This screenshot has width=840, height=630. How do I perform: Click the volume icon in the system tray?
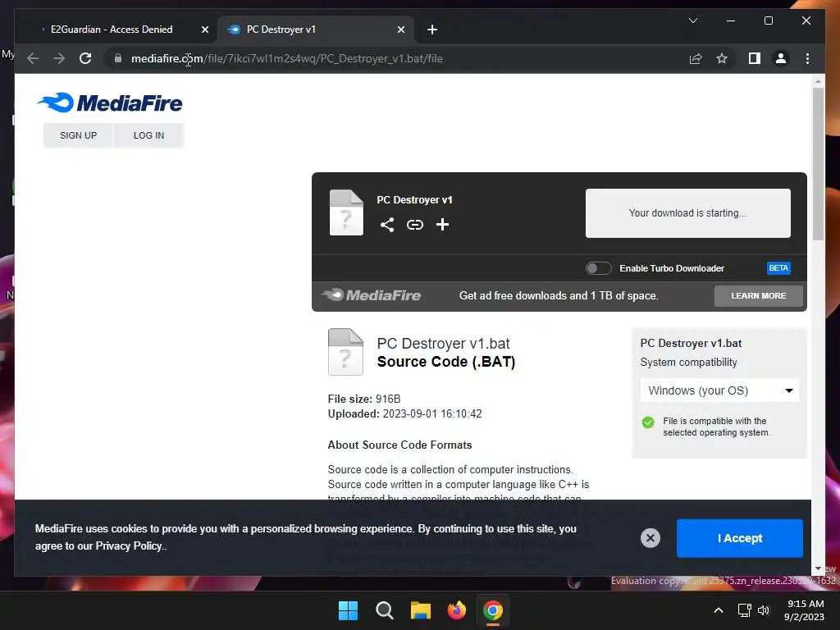764,610
